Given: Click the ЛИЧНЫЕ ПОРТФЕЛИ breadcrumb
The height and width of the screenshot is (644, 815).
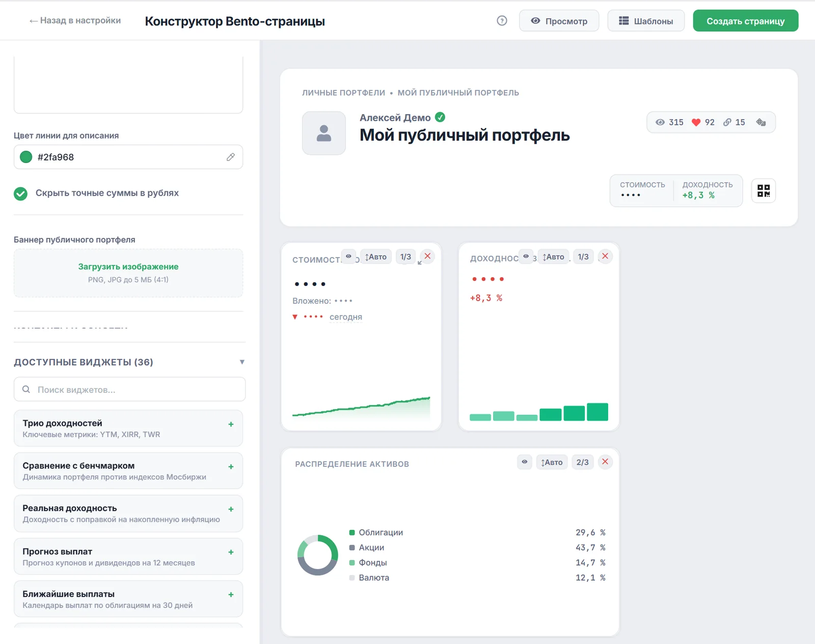Looking at the screenshot, I should click(343, 93).
